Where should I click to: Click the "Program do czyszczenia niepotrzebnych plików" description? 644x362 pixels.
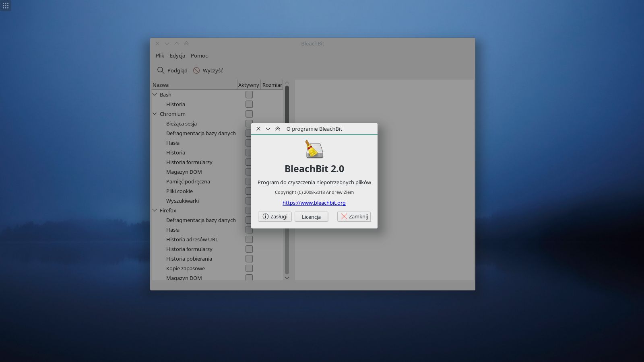tap(314, 182)
